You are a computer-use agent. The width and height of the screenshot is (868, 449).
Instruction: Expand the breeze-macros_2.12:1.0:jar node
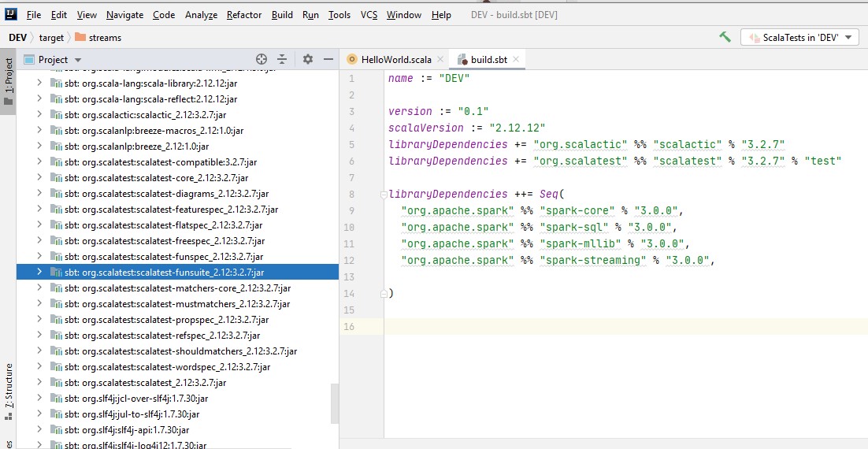[39, 130]
